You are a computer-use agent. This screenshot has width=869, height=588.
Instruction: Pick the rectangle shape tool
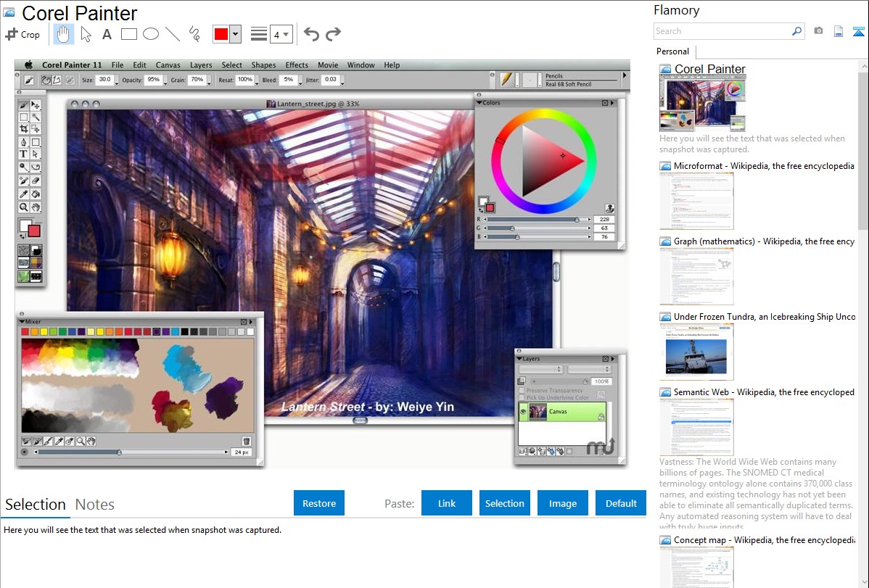pyautogui.click(x=129, y=34)
